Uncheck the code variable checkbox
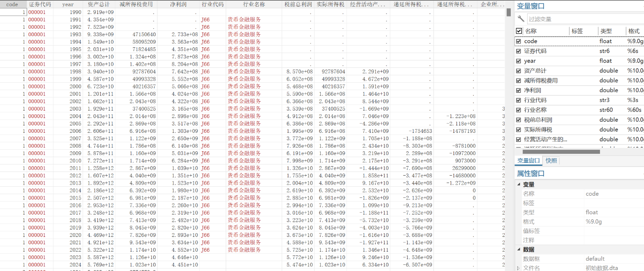 point(519,41)
